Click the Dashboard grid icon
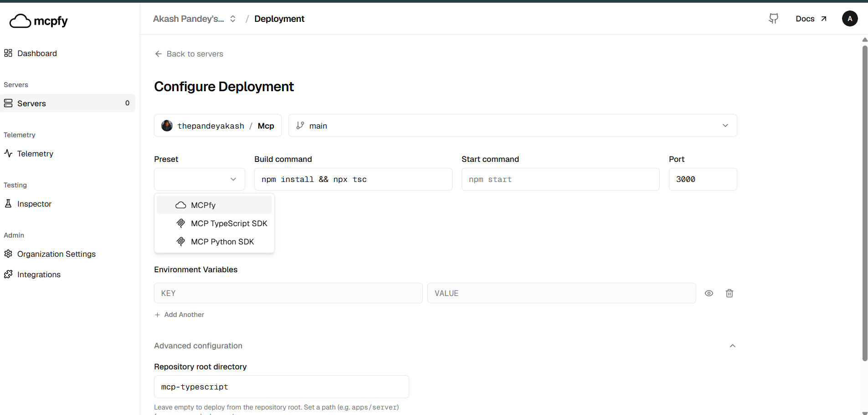This screenshot has width=868, height=415. [8, 53]
